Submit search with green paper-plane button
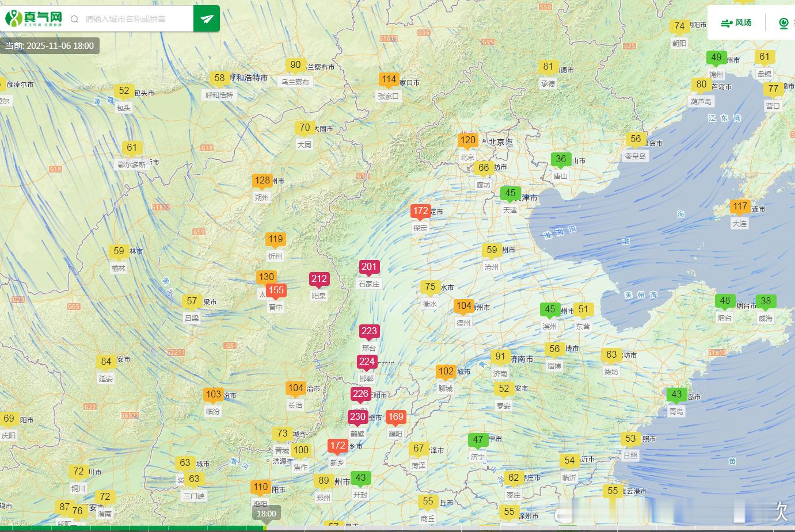 tap(207, 19)
